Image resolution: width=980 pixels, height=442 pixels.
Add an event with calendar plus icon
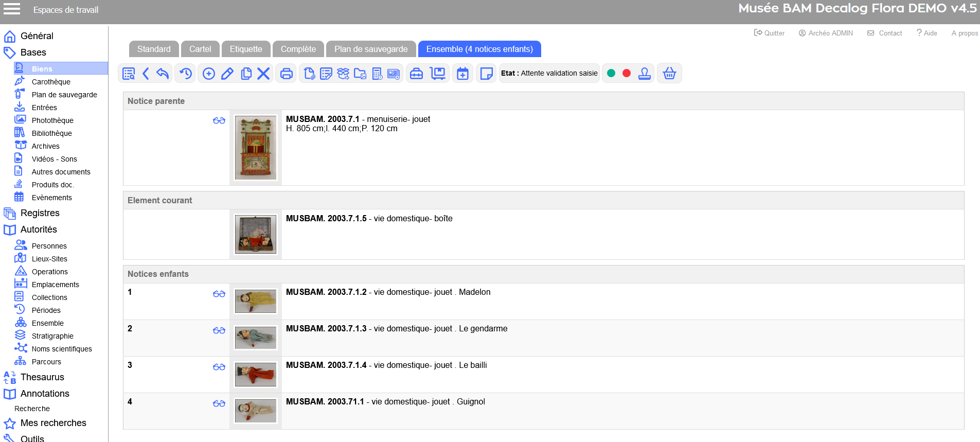(x=463, y=74)
